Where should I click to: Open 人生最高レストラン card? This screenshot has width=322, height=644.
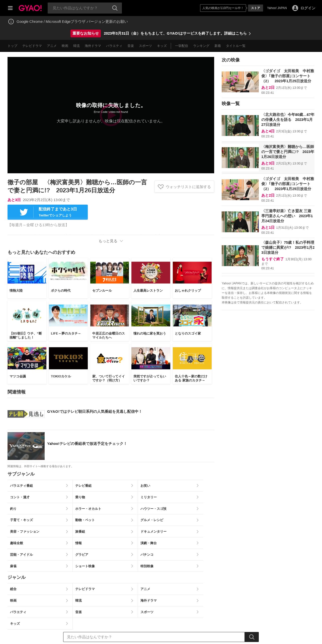(151, 278)
